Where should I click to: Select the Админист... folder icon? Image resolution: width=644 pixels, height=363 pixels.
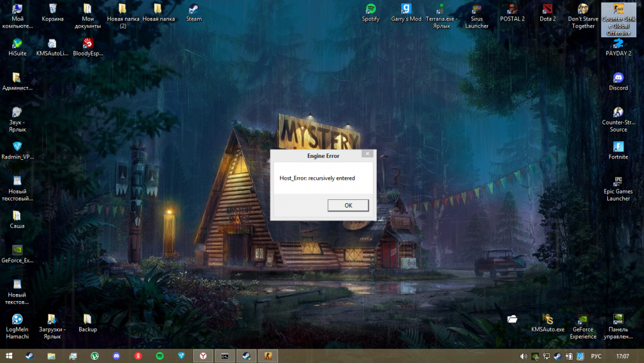tap(17, 82)
